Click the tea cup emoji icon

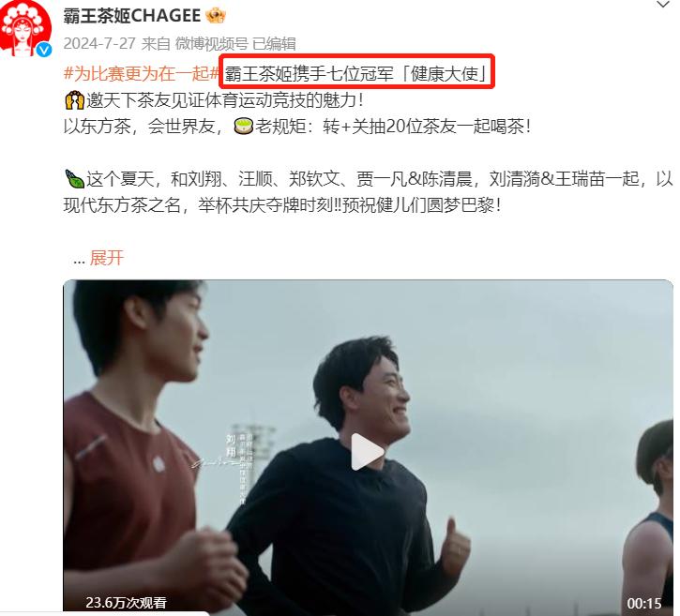pos(243,127)
